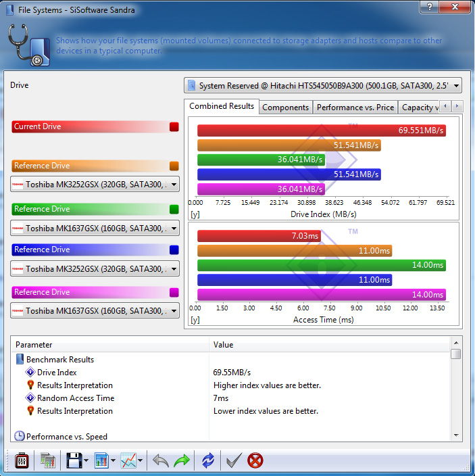Click the tab strip right scroll arrow
Image resolution: width=475 pixels, height=476 pixels.
[457, 106]
